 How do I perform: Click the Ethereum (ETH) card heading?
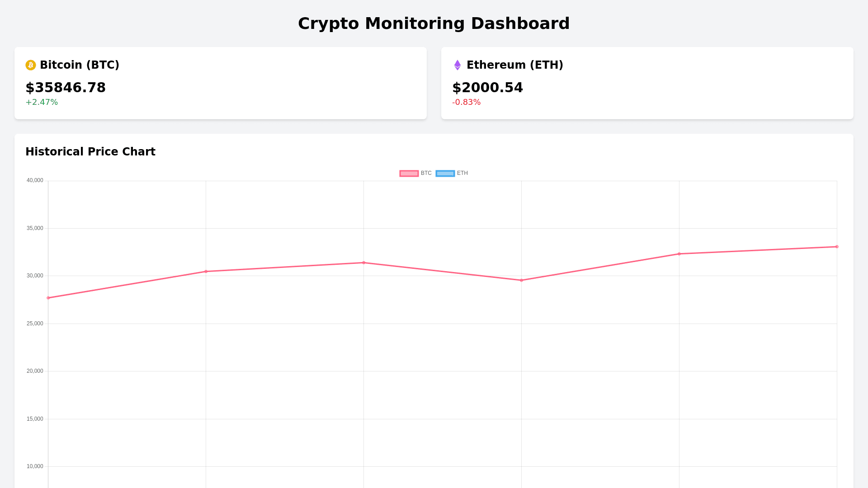(514, 65)
